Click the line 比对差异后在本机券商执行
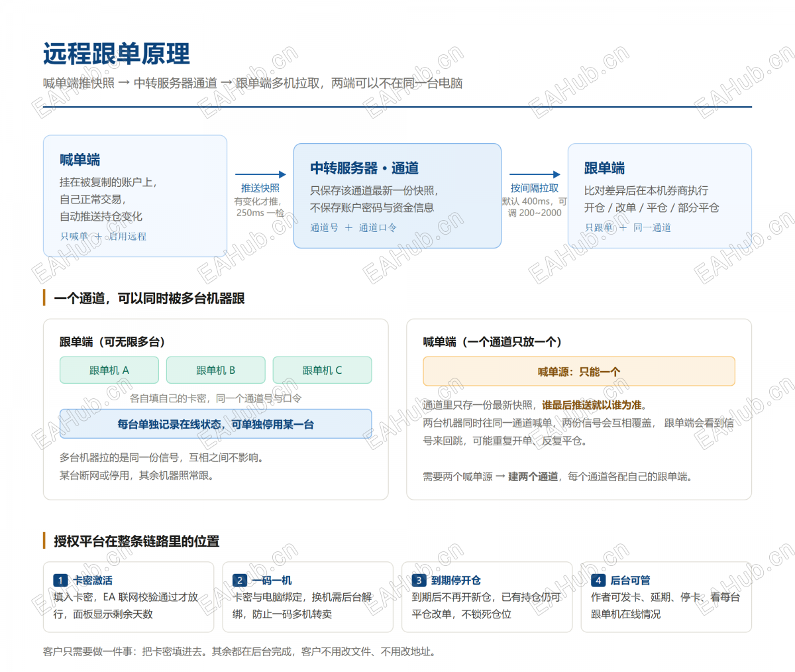Image resolution: width=795 pixels, height=672 pixels. point(646,191)
